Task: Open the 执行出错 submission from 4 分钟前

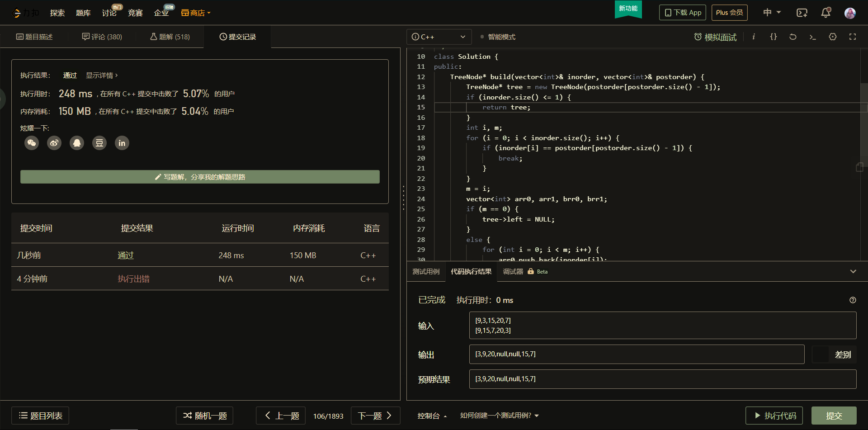Action: pos(133,279)
